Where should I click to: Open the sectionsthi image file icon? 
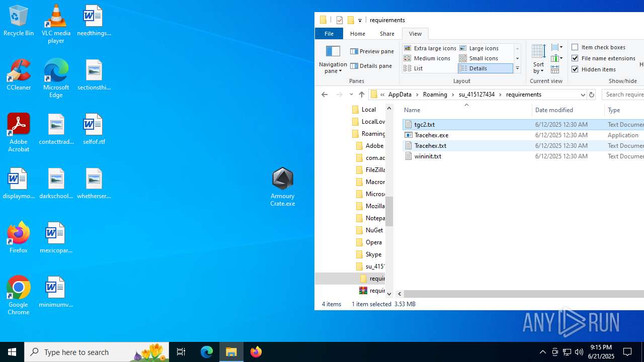click(94, 75)
